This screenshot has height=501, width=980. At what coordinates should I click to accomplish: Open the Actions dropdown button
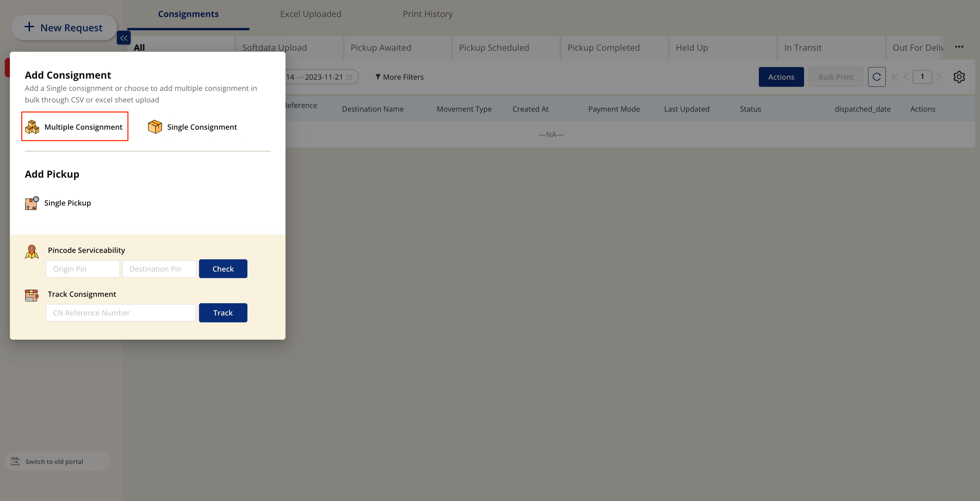[x=781, y=77]
